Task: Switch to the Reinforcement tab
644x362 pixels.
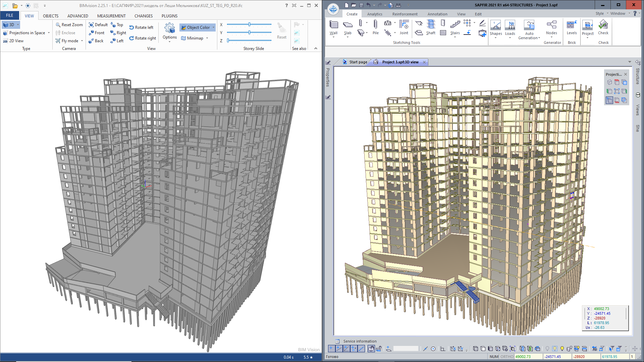Action: click(405, 14)
